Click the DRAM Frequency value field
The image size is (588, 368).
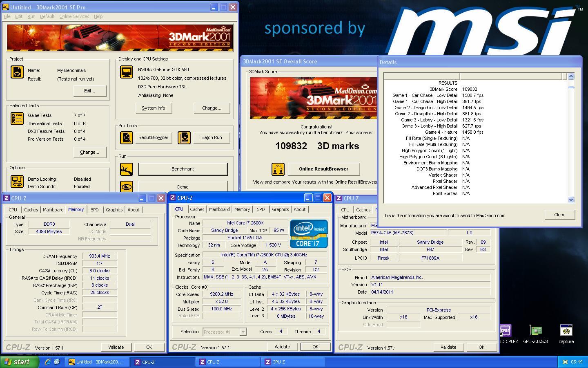point(100,256)
